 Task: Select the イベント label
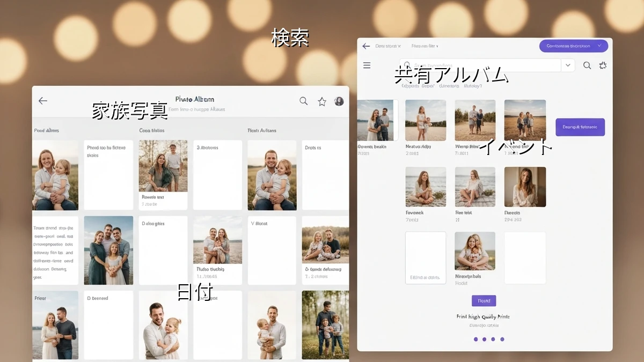(x=515, y=146)
